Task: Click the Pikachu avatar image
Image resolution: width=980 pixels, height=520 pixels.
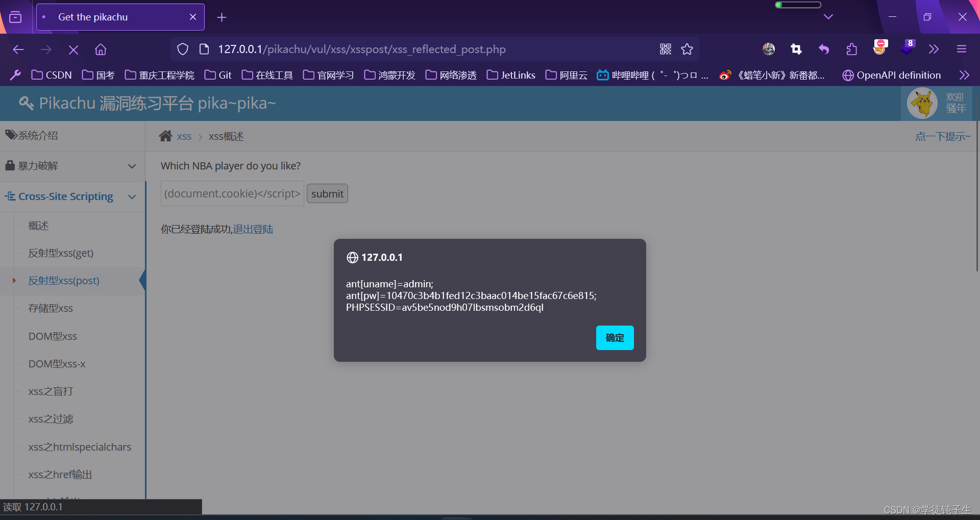Action: coord(922,103)
